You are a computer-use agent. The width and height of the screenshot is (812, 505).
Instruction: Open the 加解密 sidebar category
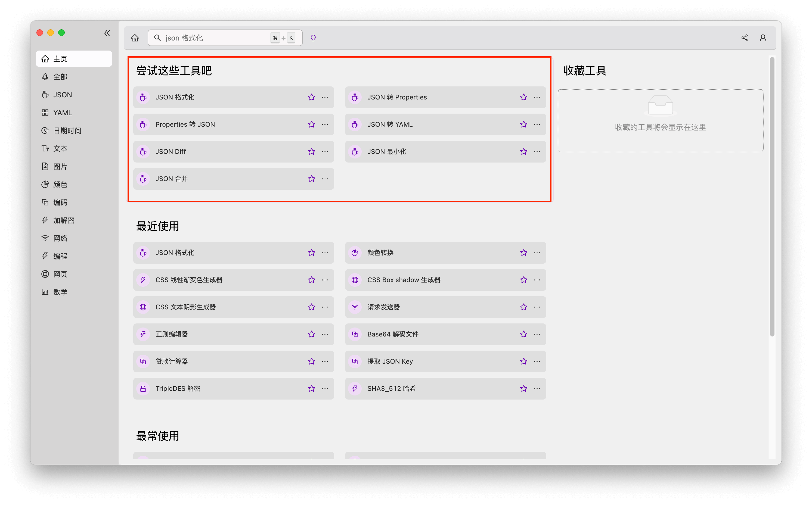[x=63, y=220]
